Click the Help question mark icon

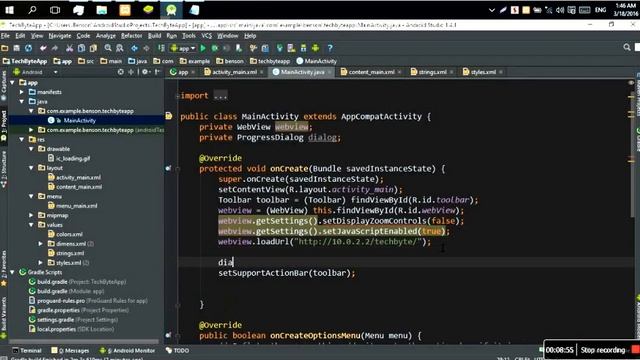[x=330, y=48]
